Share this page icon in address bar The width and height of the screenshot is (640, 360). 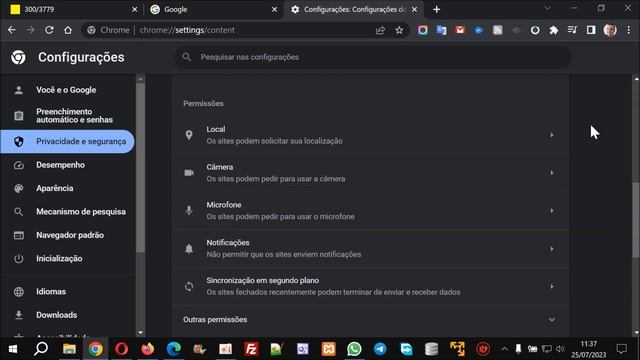coord(380,30)
